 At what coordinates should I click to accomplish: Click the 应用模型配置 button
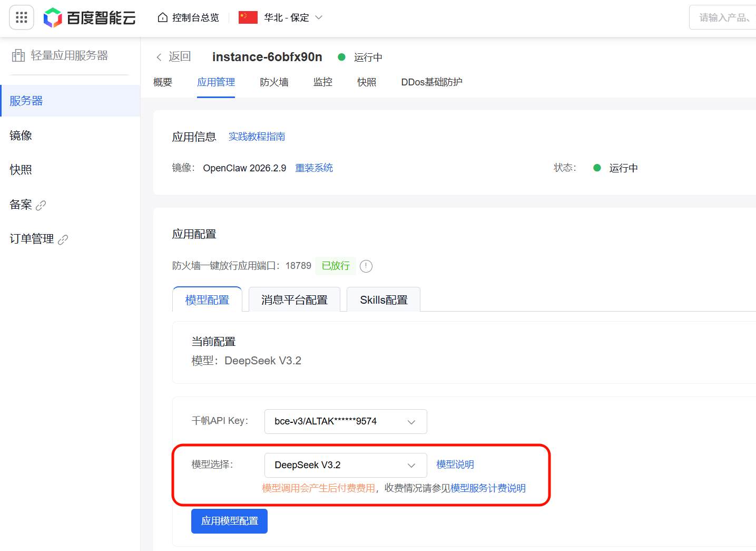coord(229,521)
